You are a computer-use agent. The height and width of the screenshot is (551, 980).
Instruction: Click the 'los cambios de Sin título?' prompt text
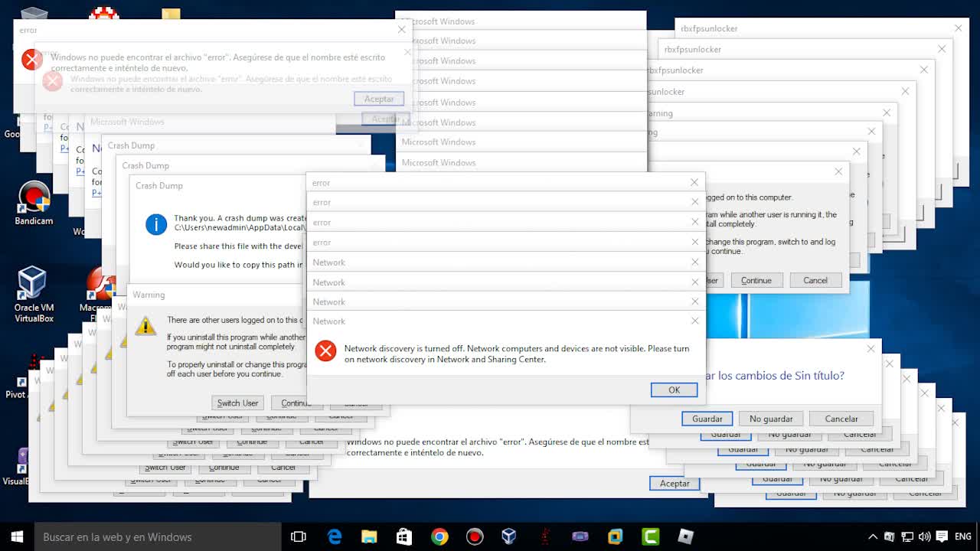[x=779, y=376]
